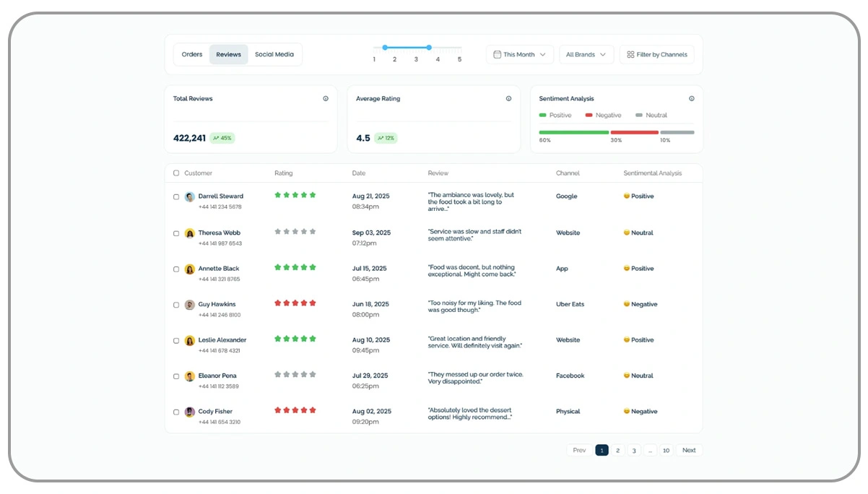Check the select-all checkbox in table header
This screenshot has width=868, height=494.
pyautogui.click(x=175, y=173)
